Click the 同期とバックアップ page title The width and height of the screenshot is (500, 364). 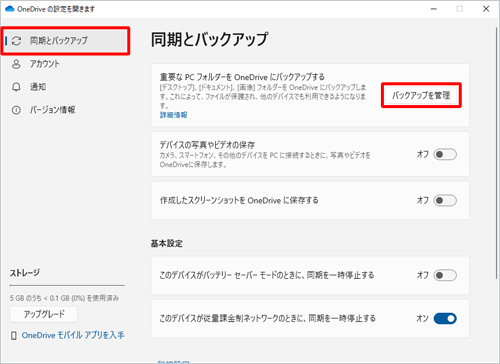[209, 40]
